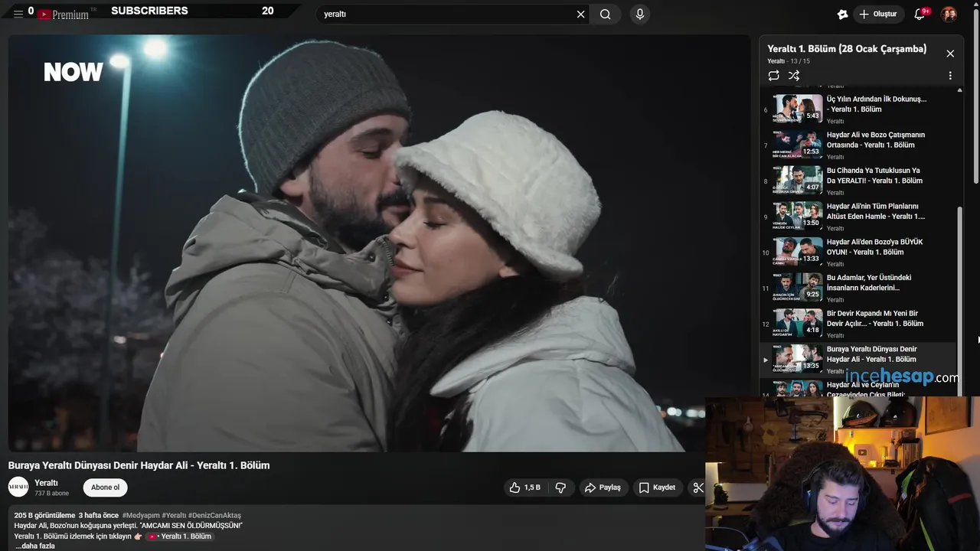Open the Oluştur create button
980x551 pixels.
click(x=878, y=14)
